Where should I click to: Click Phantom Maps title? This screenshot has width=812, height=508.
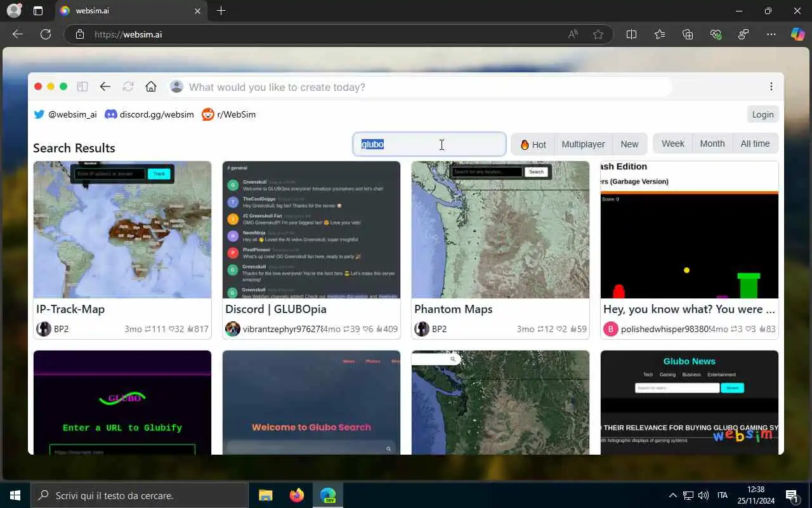(454, 309)
